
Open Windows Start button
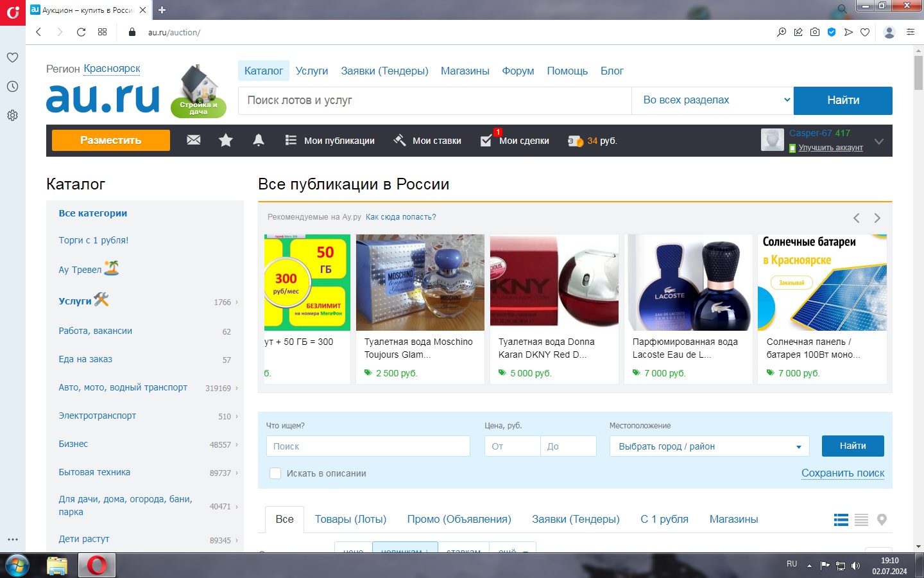coord(17,565)
